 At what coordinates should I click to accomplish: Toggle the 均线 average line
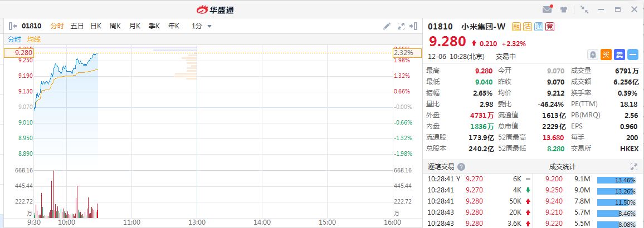pyautogui.click(x=34, y=39)
